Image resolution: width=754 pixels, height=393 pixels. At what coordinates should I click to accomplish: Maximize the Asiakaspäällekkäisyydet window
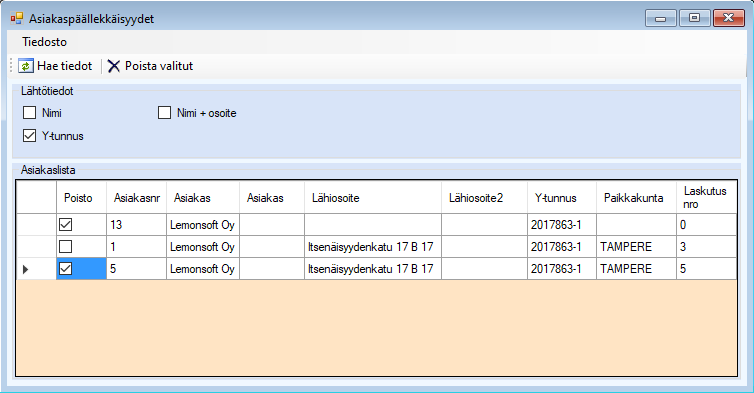(x=694, y=18)
